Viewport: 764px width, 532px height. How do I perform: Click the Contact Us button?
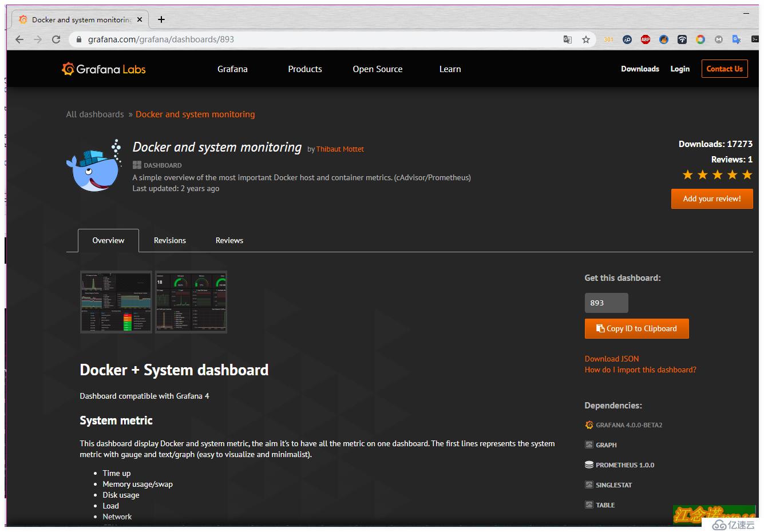[725, 69]
